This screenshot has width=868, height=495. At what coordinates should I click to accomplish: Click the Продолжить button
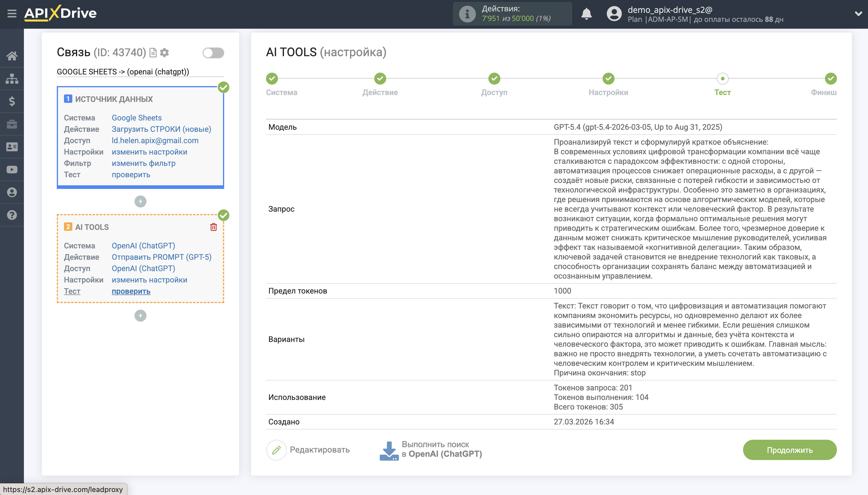tap(789, 450)
